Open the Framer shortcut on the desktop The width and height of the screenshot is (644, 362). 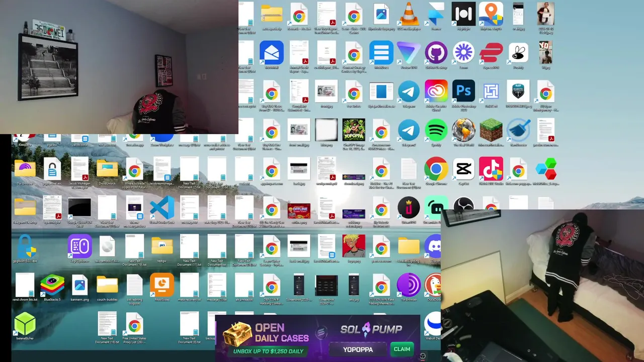pyautogui.click(x=436, y=14)
